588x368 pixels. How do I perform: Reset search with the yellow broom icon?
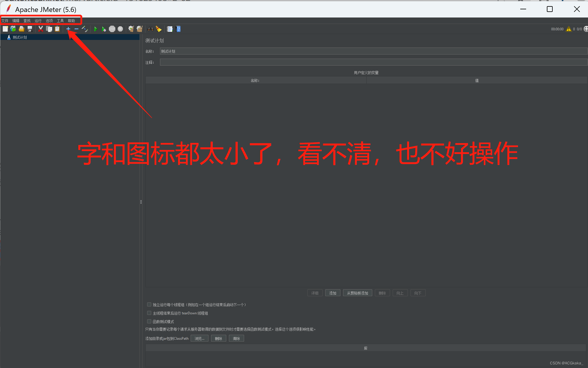tap(159, 29)
